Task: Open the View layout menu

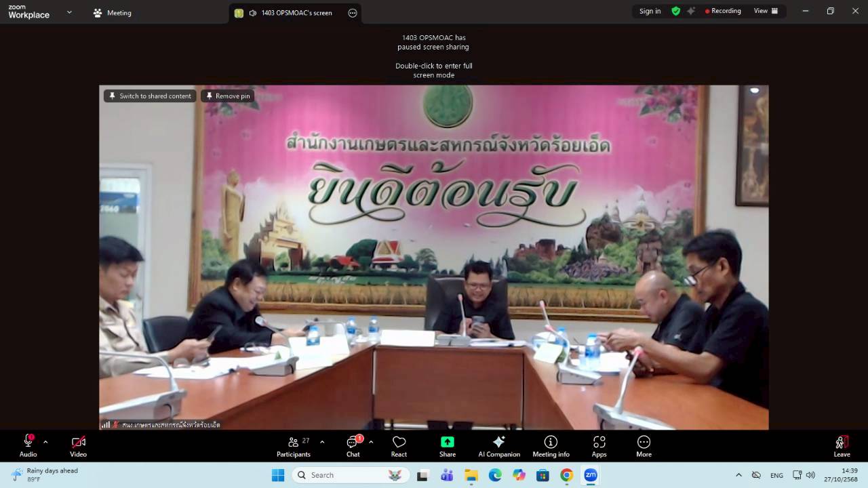Action: tap(766, 11)
